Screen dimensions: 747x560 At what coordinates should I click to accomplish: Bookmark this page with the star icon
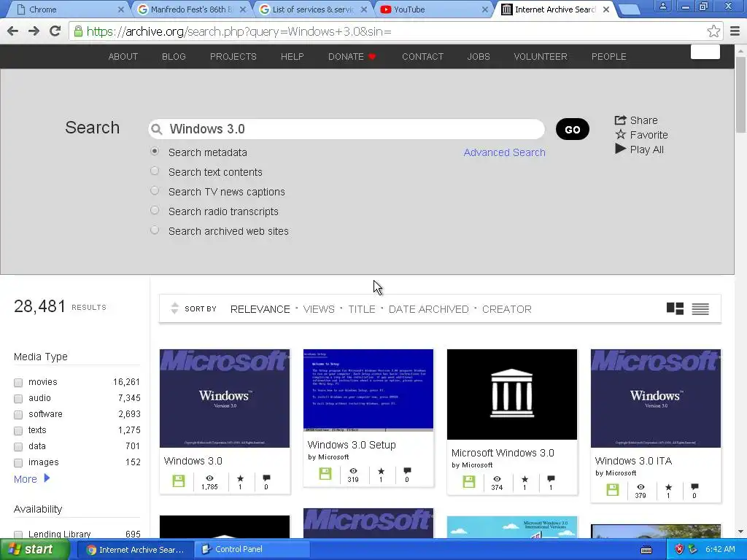[x=713, y=31]
